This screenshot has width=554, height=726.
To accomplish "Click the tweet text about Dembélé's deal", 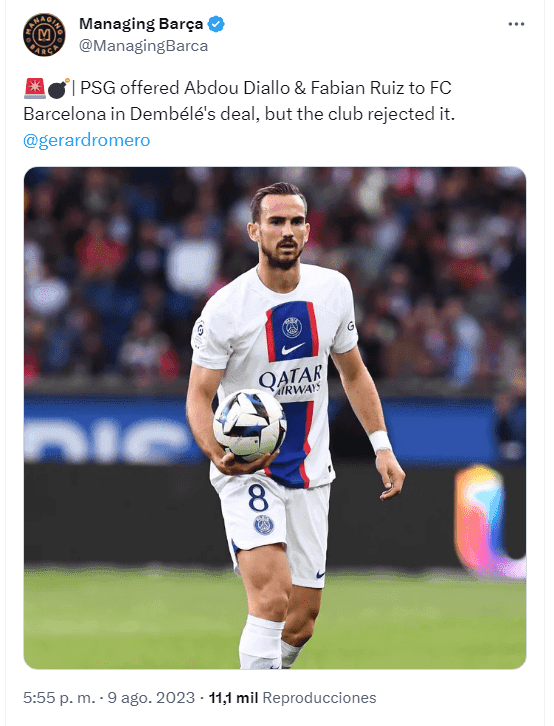I will click(x=239, y=101).
